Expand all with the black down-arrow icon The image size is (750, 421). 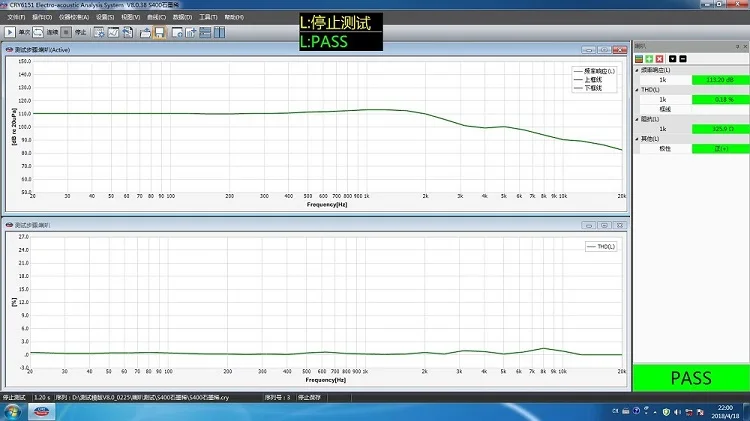coord(673,58)
